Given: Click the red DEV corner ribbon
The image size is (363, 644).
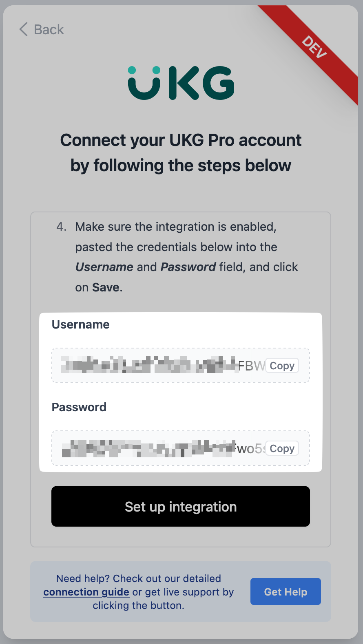Looking at the screenshot, I should (314, 47).
